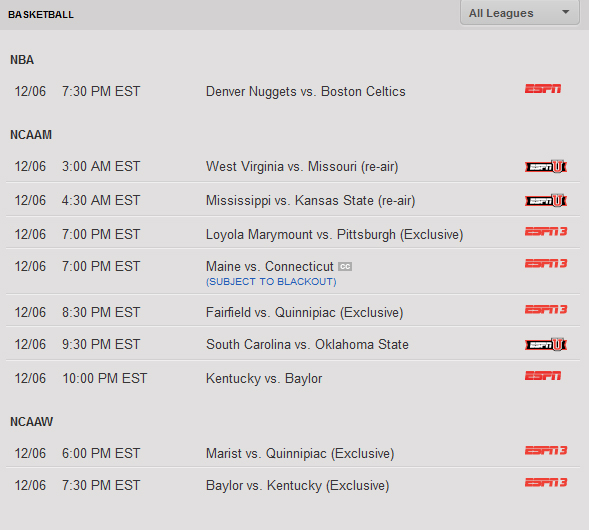
Task: Click the BASKETBALL header title
Action: 41,15
